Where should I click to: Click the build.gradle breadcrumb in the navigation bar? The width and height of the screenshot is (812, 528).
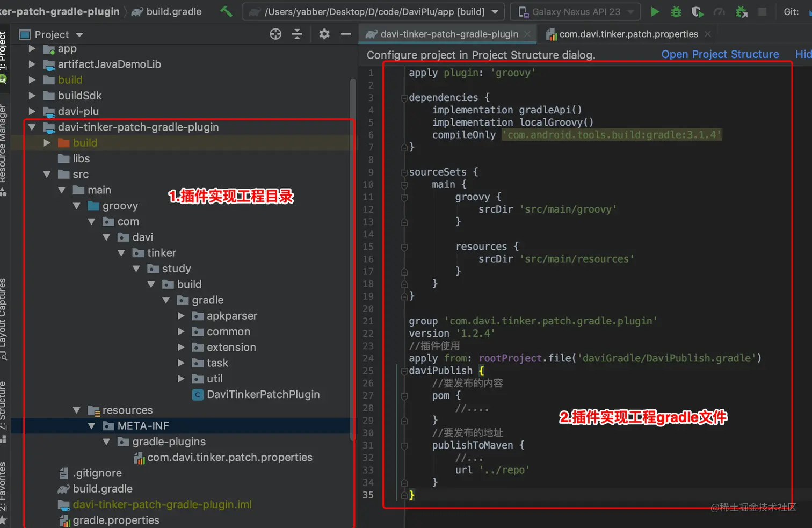[x=167, y=11]
